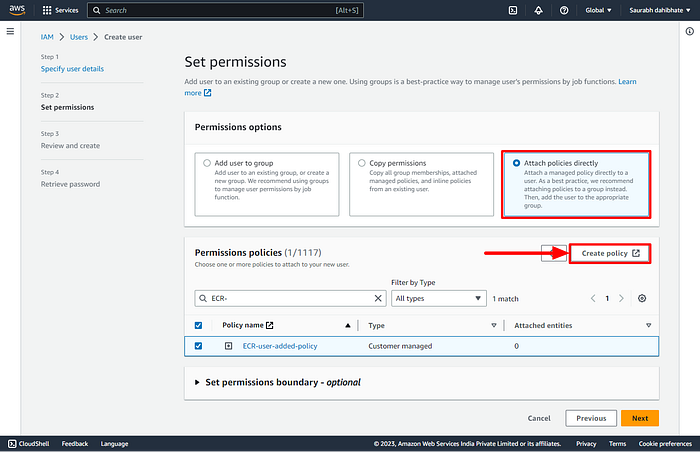The width and height of the screenshot is (700, 452).
Task: Open the info panel icon at right
Action: [x=689, y=31]
